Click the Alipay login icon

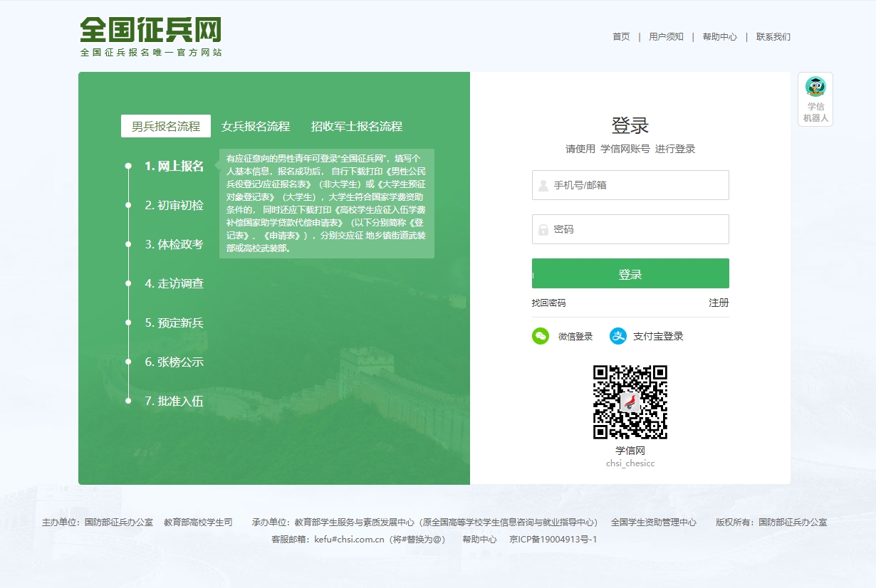[x=617, y=336]
